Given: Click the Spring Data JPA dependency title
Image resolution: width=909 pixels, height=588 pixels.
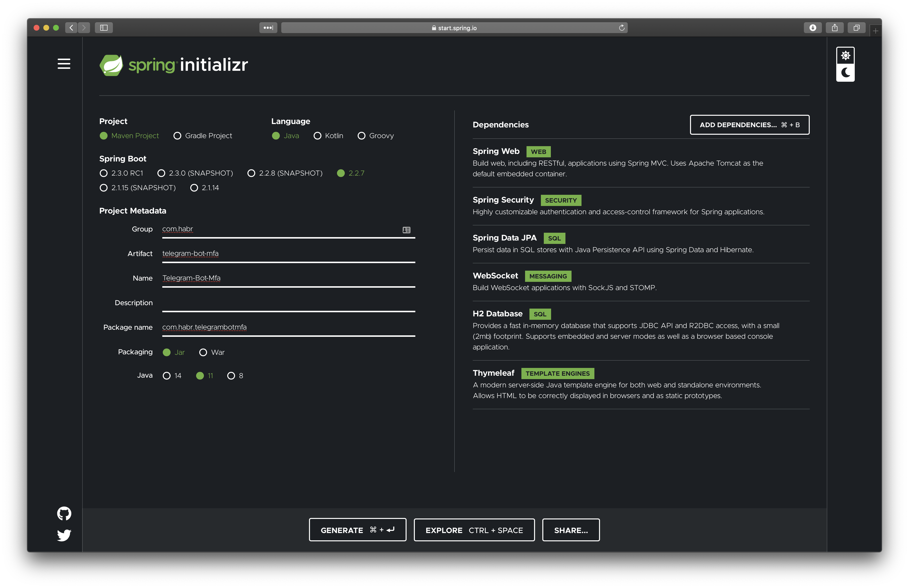Looking at the screenshot, I should (505, 238).
